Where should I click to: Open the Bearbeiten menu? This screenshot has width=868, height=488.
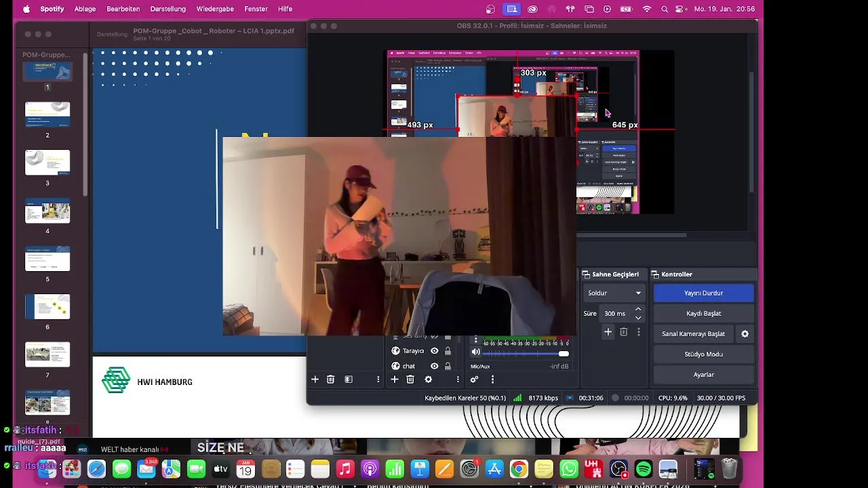point(123,9)
